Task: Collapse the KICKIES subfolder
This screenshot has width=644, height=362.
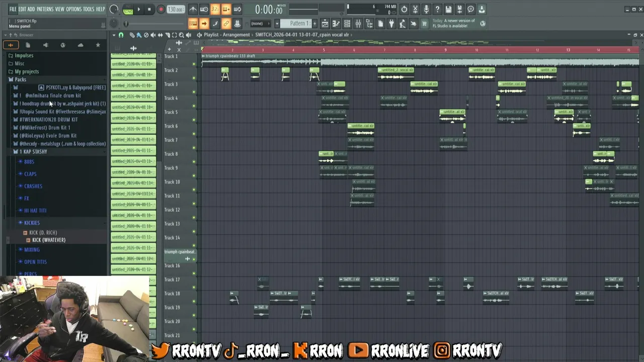Action: pyautogui.click(x=32, y=223)
